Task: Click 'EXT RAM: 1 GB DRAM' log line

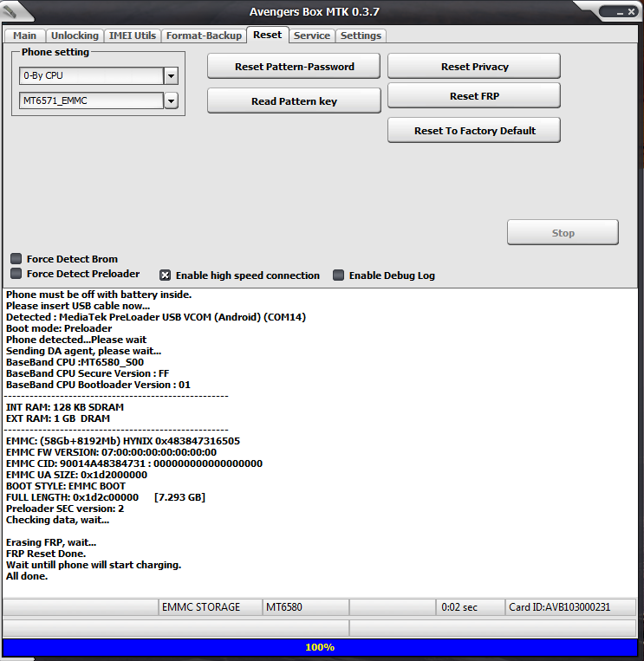Action: pyautogui.click(x=58, y=418)
